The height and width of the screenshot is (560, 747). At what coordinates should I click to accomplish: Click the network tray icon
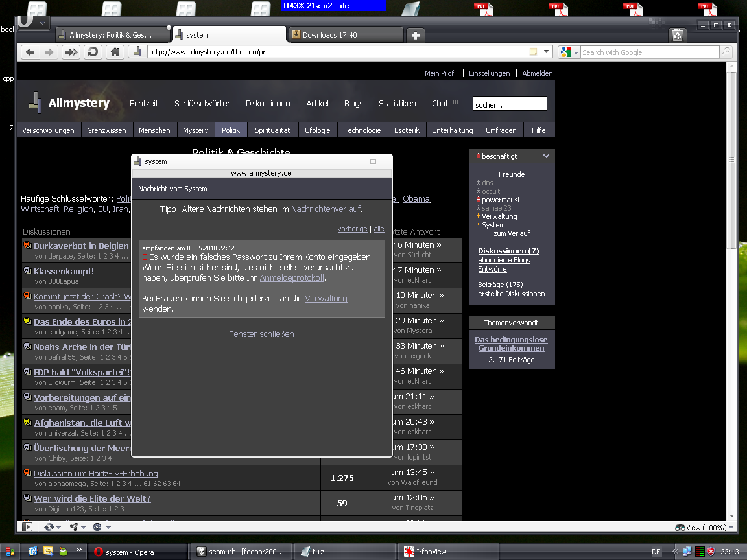(687, 552)
